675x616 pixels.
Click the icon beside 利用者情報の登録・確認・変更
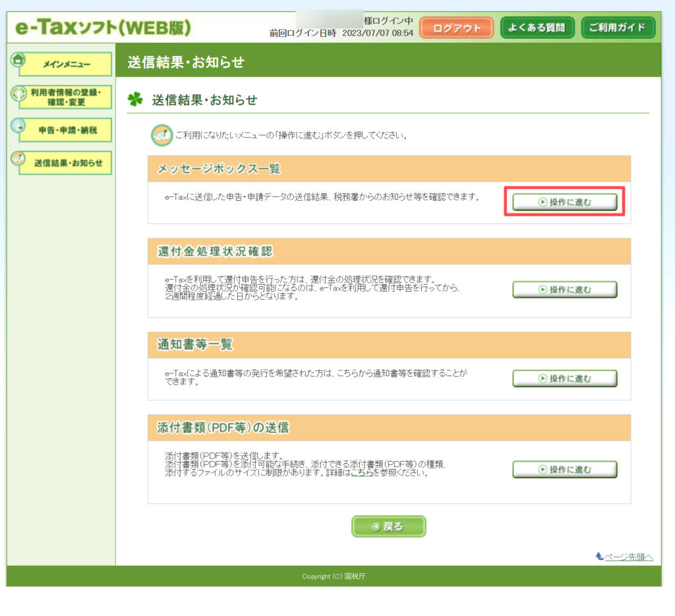coord(18,94)
